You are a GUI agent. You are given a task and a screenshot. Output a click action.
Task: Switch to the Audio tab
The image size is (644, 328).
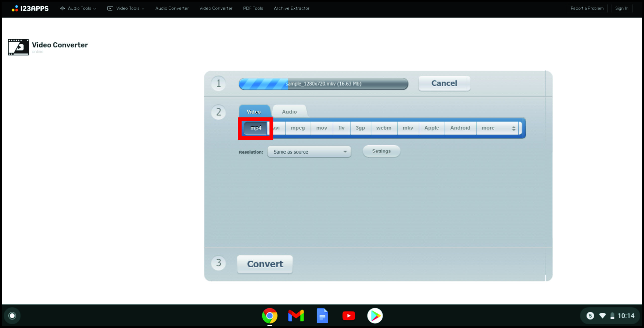[x=289, y=112]
